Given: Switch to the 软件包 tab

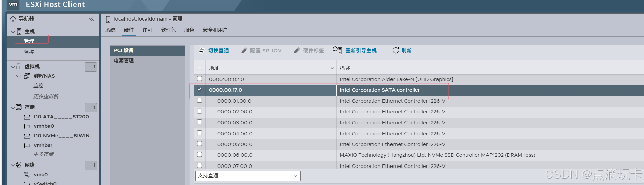Looking at the screenshot, I should pyautogui.click(x=168, y=30).
